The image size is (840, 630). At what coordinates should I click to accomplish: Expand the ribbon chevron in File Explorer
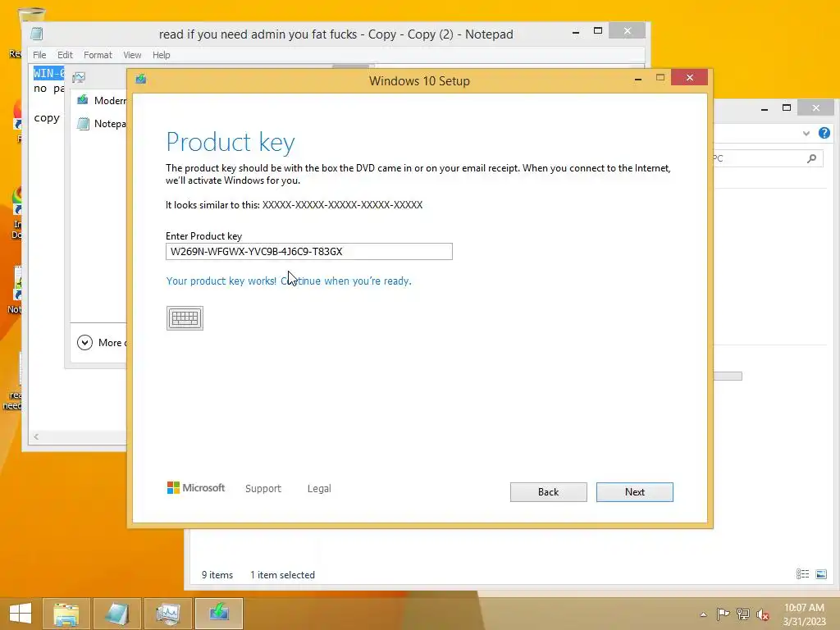tap(806, 134)
